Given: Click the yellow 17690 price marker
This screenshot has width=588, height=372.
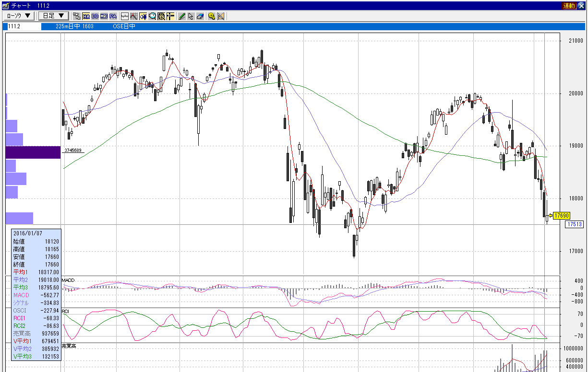Looking at the screenshot, I should coord(560,216).
